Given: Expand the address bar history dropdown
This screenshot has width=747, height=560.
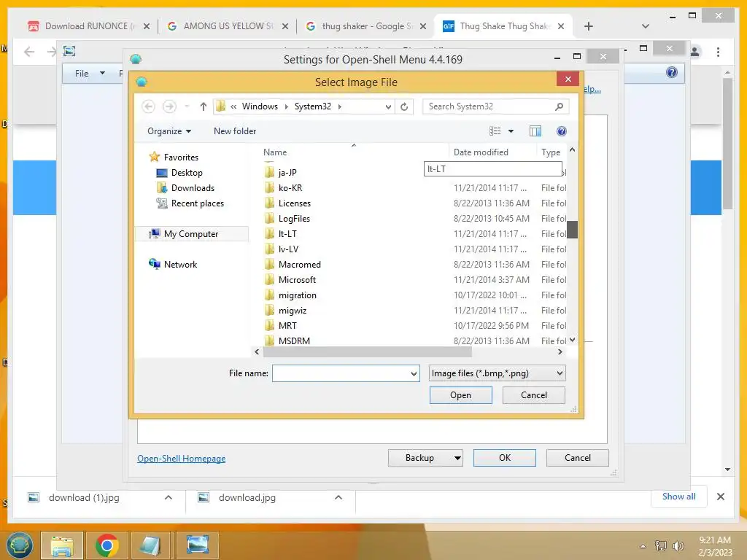Looking at the screenshot, I should point(388,106).
